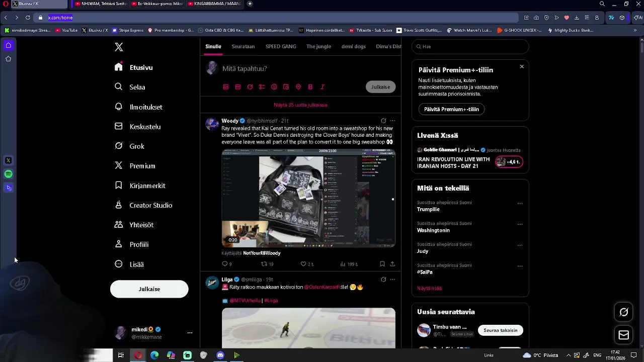
Task: Open Yhteisöt communities
Action: [134, 225]
